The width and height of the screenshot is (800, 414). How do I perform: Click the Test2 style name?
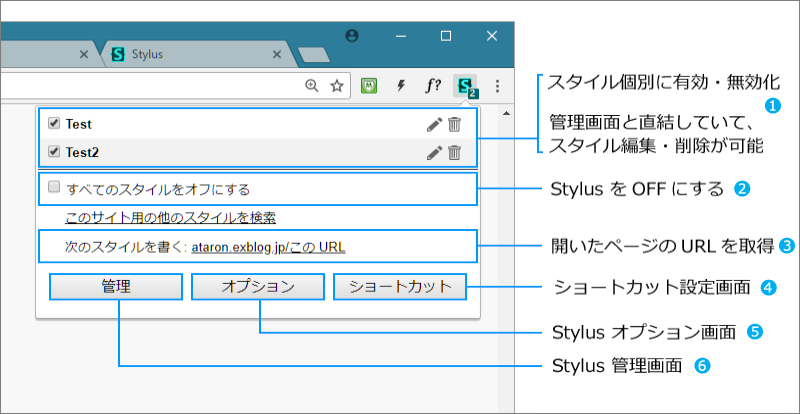82,152
